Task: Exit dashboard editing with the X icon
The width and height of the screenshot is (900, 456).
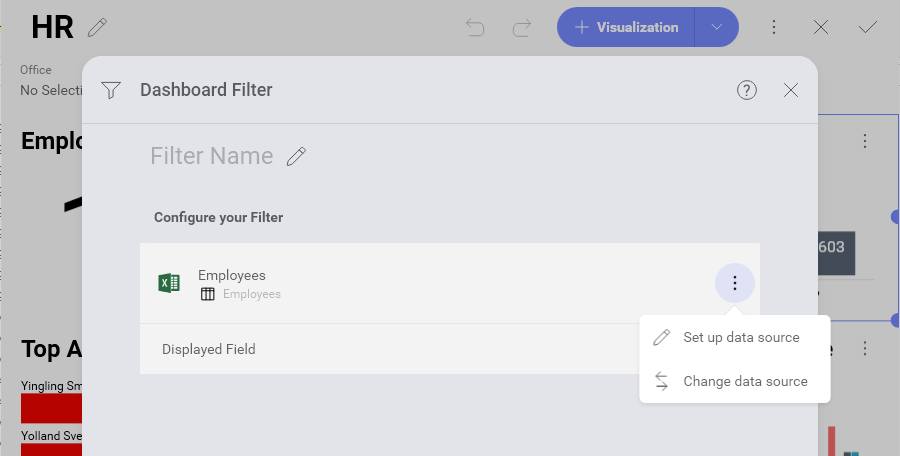Action: pyautogui.click(x=821, y=28)
